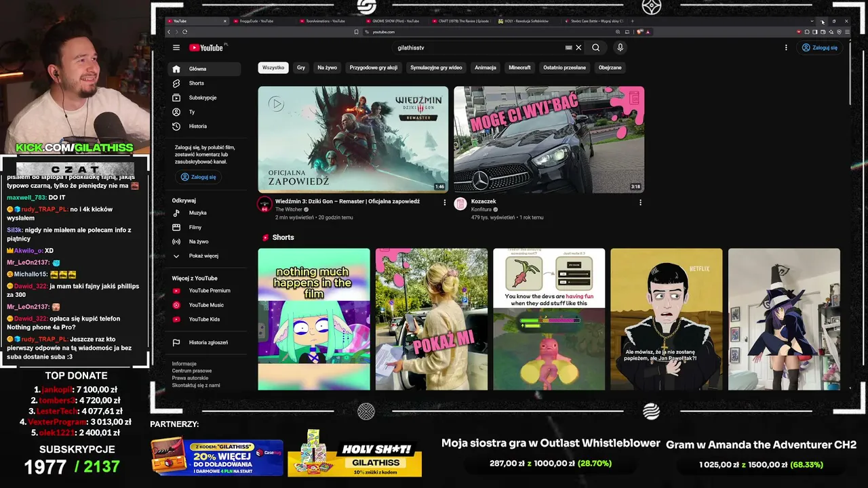
Task: Expand Pokaż więcej in the sidebar
Action: pos(204,256)
